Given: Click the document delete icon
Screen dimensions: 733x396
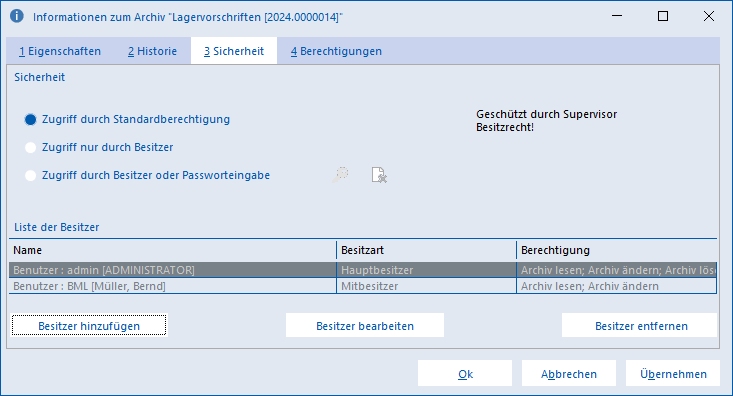Looking at the screenshot, I should 379,175.
